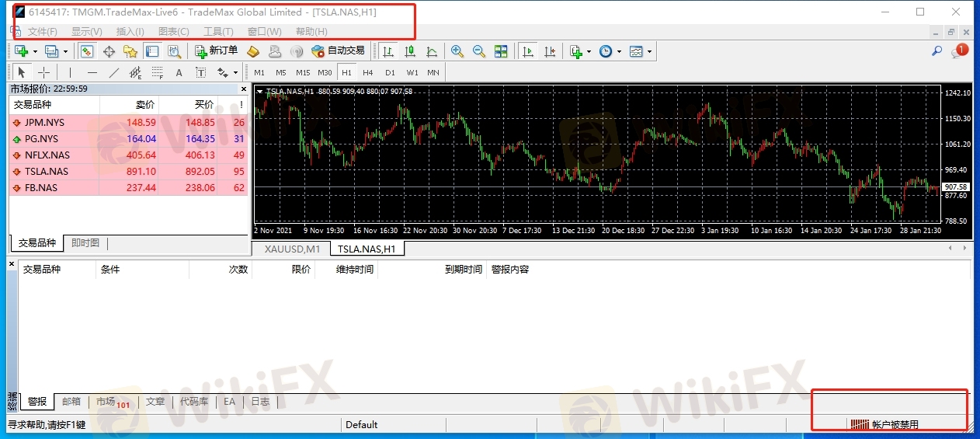This screenshot has height=439, width=980.
Task: Expand chart title dropdown triangle near TSLA.NAS,H1
Action: point(259,91)
